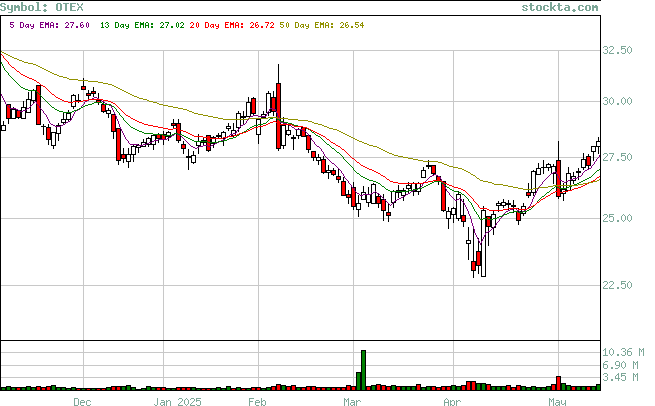Click the 10.36 M volume label

point(623,353)
